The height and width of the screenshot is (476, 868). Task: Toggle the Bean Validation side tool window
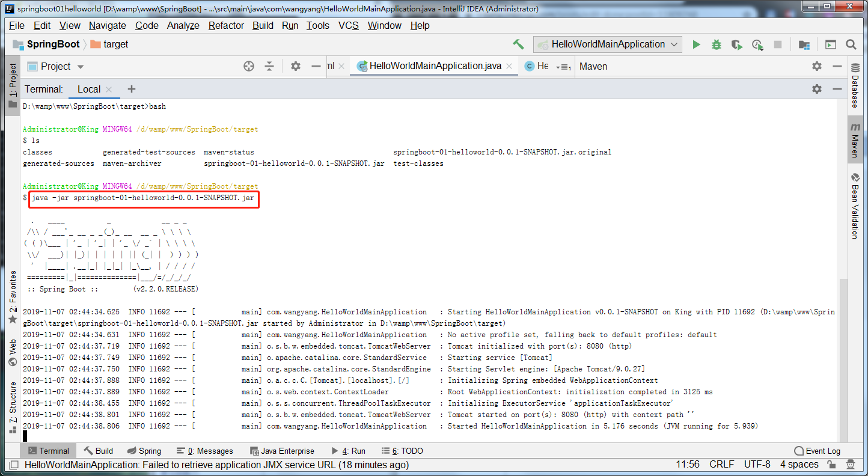(855, 206)
